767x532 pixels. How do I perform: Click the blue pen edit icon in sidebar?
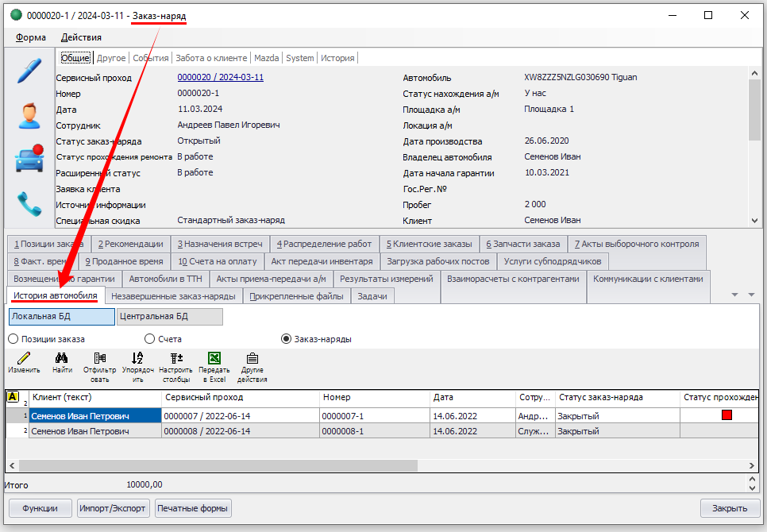click(29, 70)
